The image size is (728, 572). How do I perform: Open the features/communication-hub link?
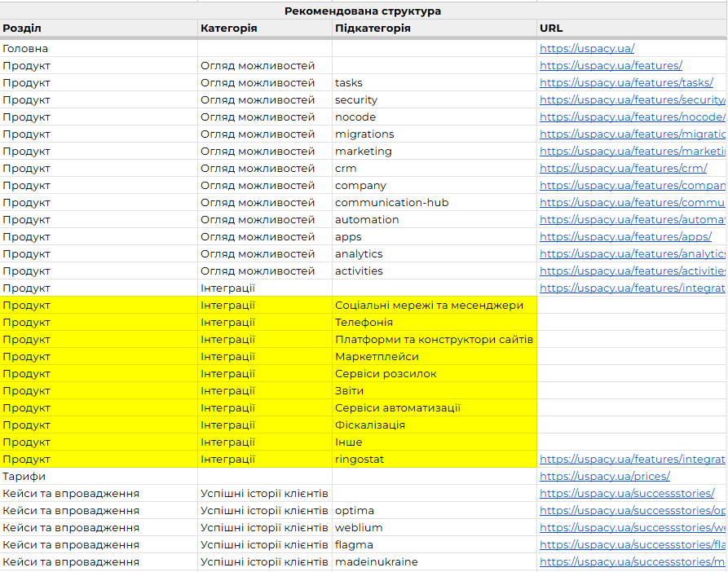click(632, 203)
